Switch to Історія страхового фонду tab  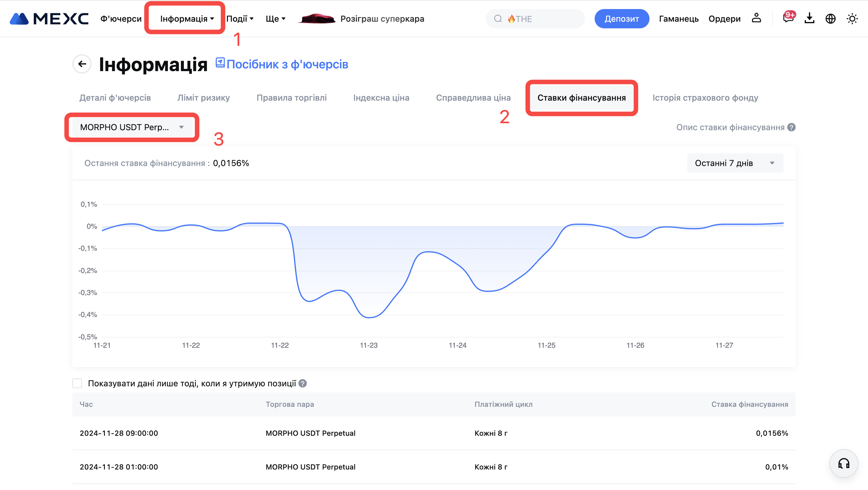tap(705, 98)
